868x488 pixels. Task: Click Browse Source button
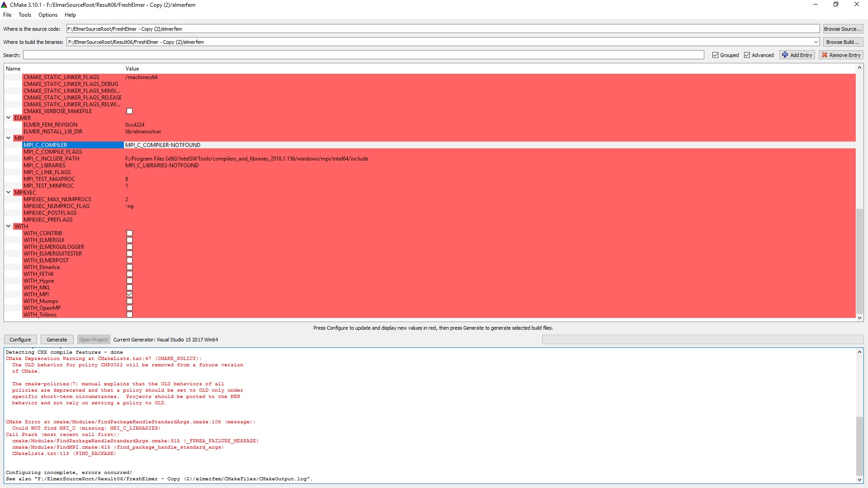(843, 29)
